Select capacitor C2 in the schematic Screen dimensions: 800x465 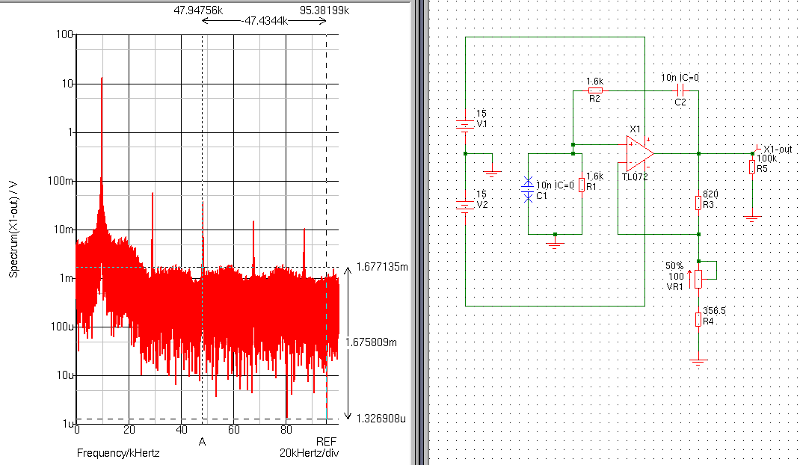pos(679,89)
